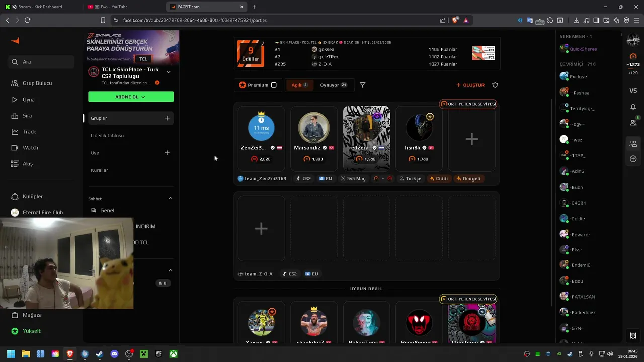Open browser downloads icon
644x362 pixels.
(576, 20)
